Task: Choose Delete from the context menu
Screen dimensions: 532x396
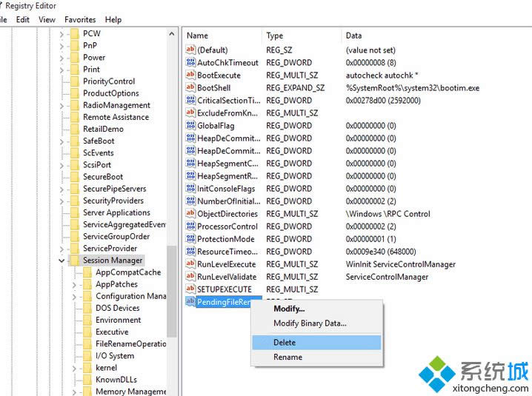Action: pyautogui.click(x=285, y=343)
